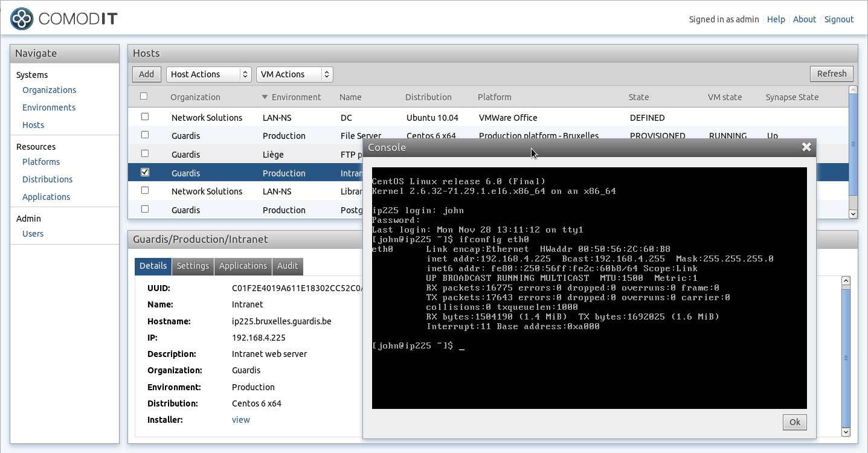Sort by Name column header
This screenshot has width=868, height=453.
click(x=350, y=97)
